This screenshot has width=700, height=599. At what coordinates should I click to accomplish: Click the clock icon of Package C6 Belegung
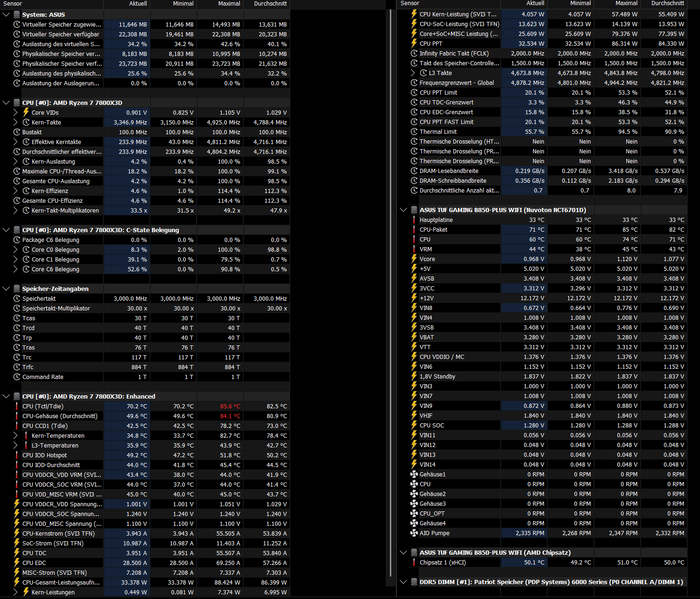pos(17,240)
